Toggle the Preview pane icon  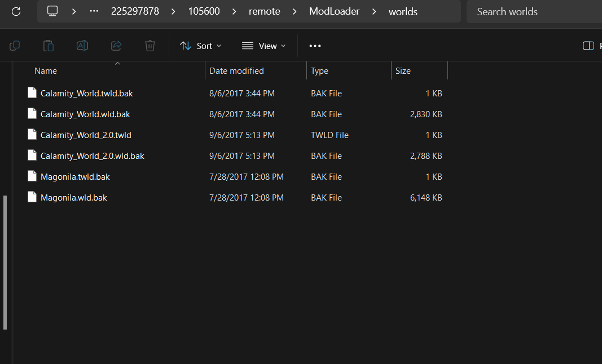pos(588,46)
